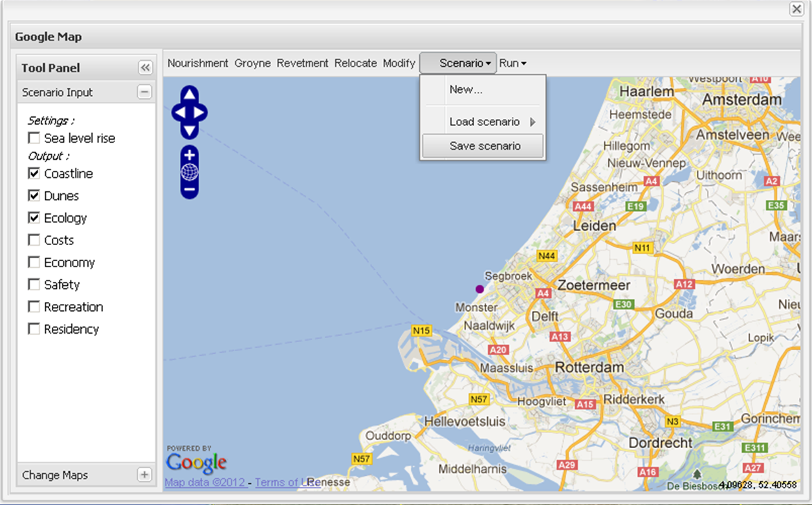Open the Map data ©2012 link

click(x=205, y=482)
